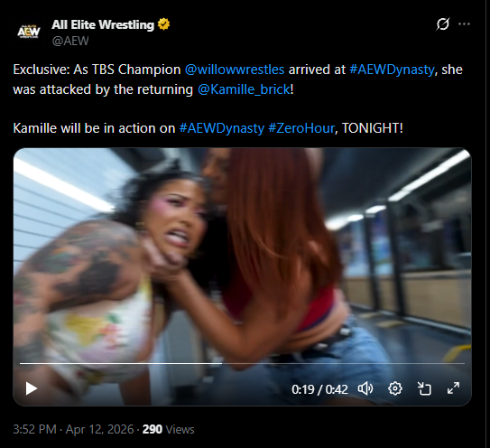Open the #ZeroHour hashtag
This screenshot has height=448, width=490.
pyautogui.click(x=301, y=128)
